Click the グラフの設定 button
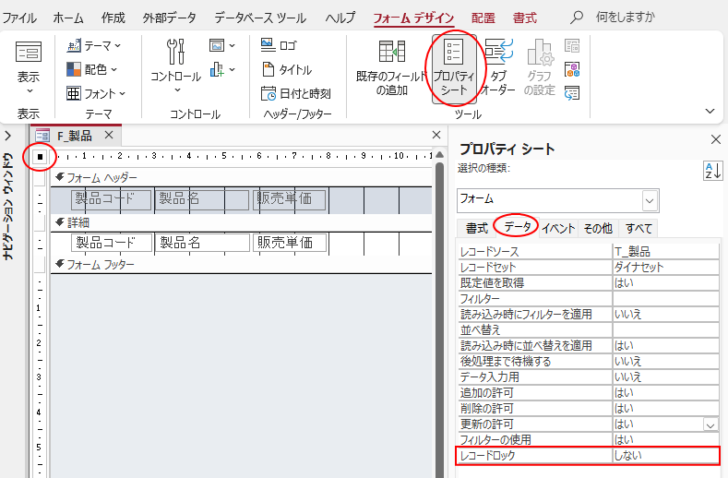Screen dimensions: 728x478 (540, 68)
